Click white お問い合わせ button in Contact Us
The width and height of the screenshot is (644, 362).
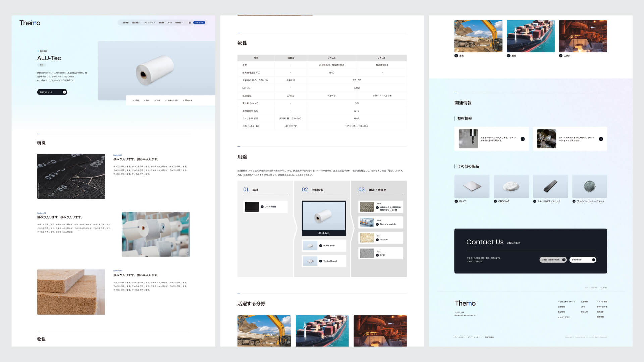coord(583,260)
